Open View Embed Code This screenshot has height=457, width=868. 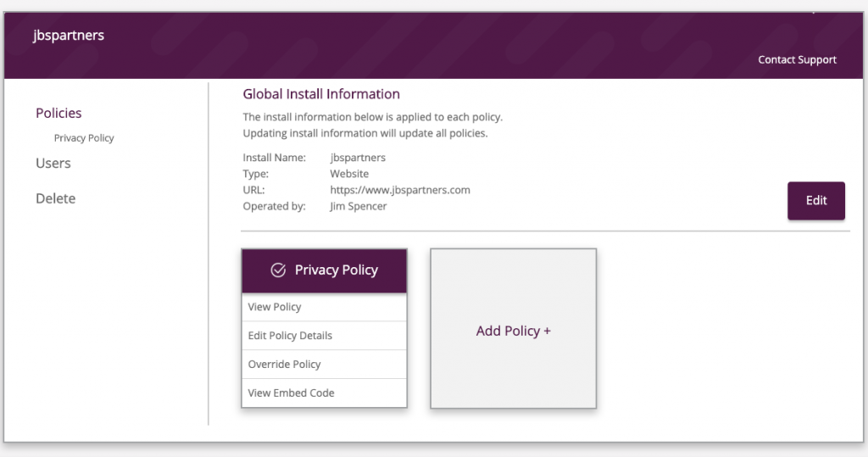tap(324, 393)
